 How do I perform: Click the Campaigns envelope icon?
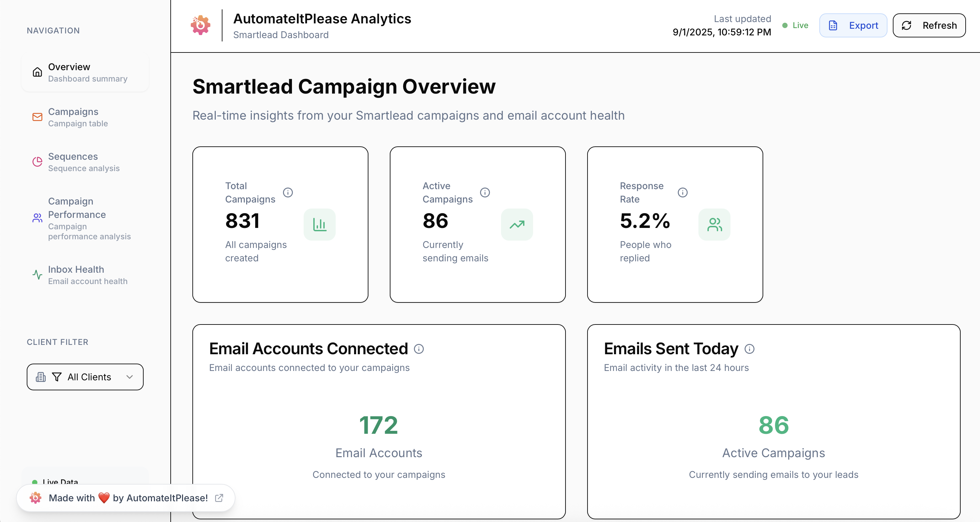point(37,117)
